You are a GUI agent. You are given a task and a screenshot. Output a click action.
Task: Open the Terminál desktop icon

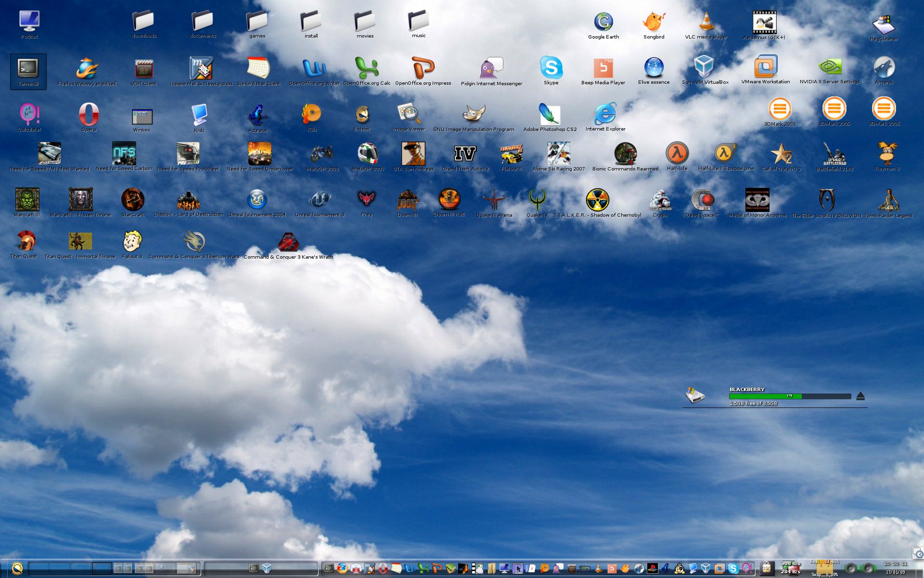[28, 71]
